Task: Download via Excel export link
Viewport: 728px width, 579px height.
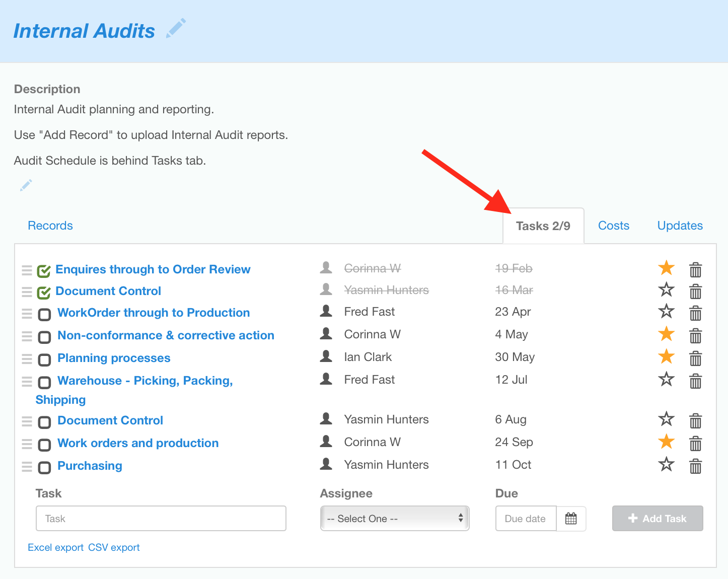Action: click(55, 547)
